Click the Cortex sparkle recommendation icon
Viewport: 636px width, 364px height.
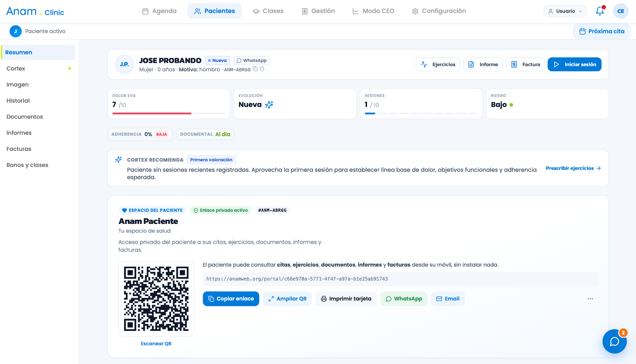(118, 160)
